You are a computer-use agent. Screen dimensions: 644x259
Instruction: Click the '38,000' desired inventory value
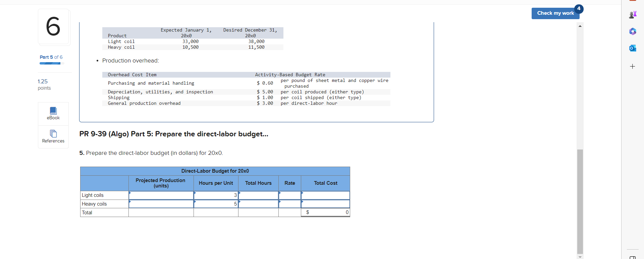[256, 42]
